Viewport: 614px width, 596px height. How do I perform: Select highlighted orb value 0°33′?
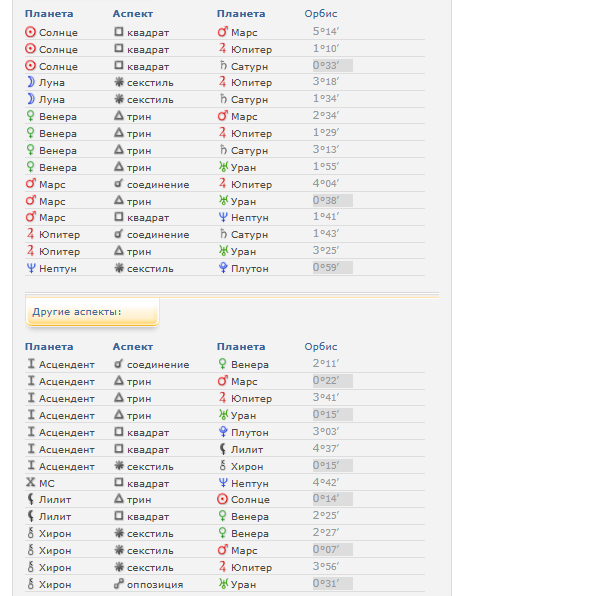point(332,65)
